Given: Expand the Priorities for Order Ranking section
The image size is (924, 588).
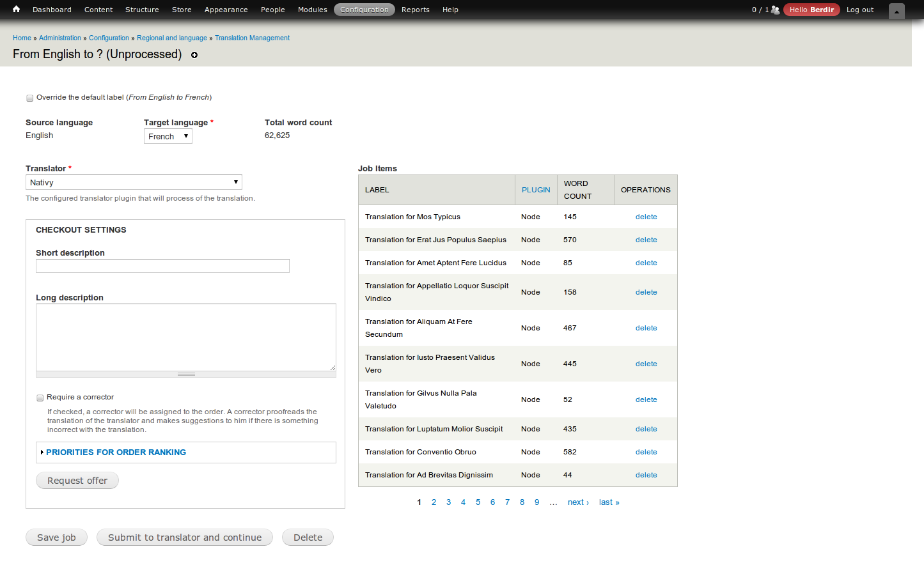Looking at the screenshot, I should 116,452.
